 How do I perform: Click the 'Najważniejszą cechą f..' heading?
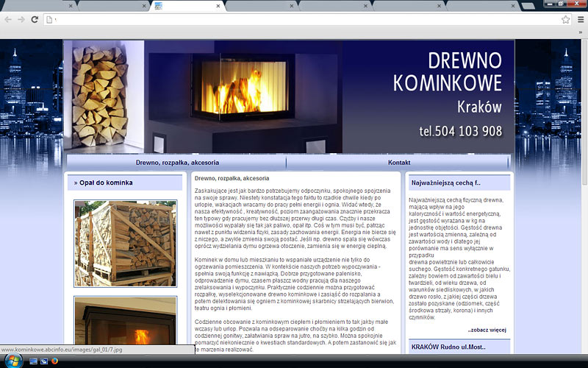pos(446,183)
